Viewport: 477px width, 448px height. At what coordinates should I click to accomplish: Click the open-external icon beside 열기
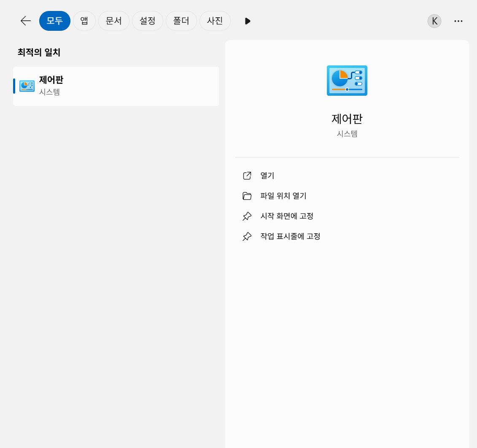247,175
